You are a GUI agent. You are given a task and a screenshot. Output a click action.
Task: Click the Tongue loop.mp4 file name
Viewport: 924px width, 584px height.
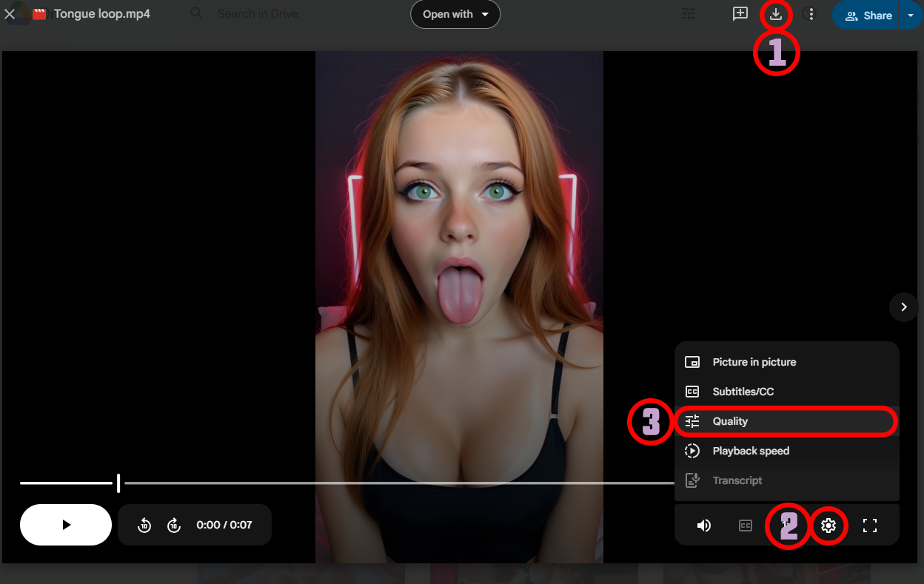(x=102, y=14)
